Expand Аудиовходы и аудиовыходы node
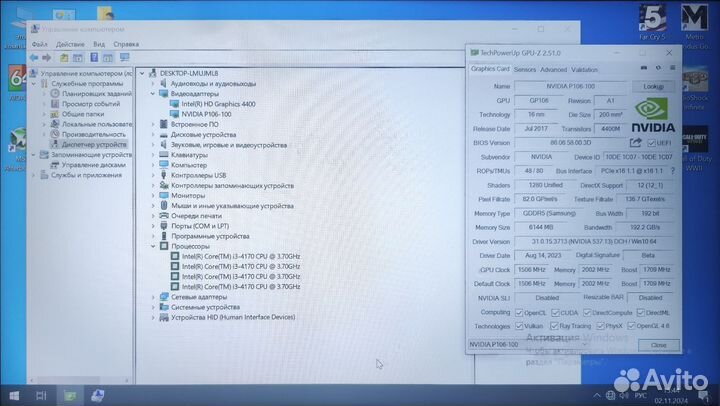 pos(153,84)
